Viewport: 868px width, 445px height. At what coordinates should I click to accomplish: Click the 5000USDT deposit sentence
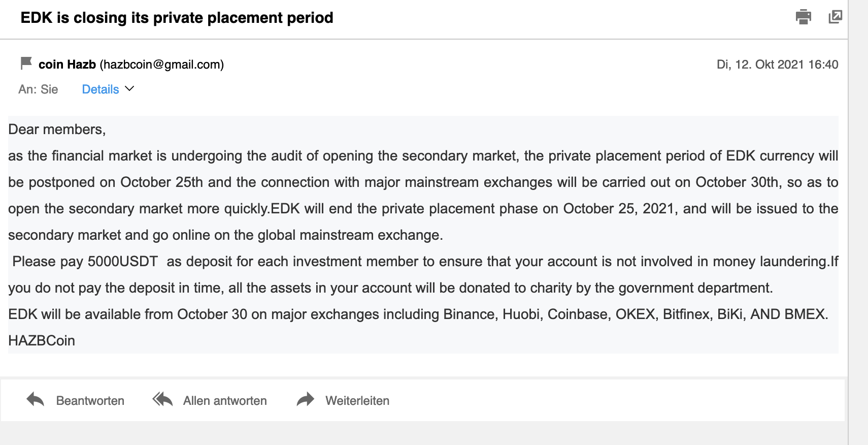305,262
